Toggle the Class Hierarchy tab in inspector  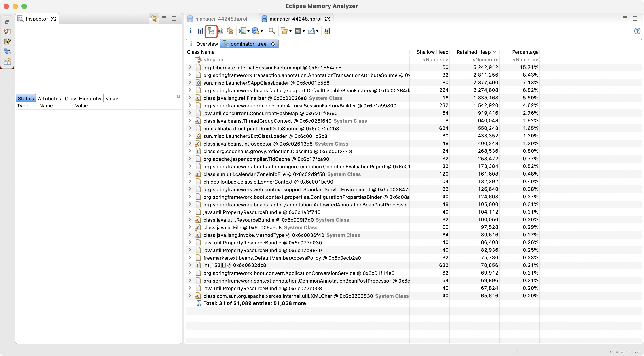point(83,98)
